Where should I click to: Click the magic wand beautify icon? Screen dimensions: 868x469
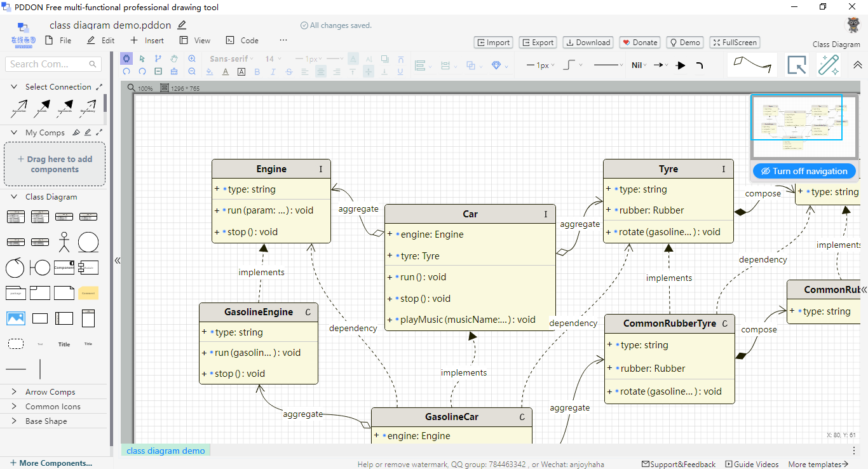point(828,65)
